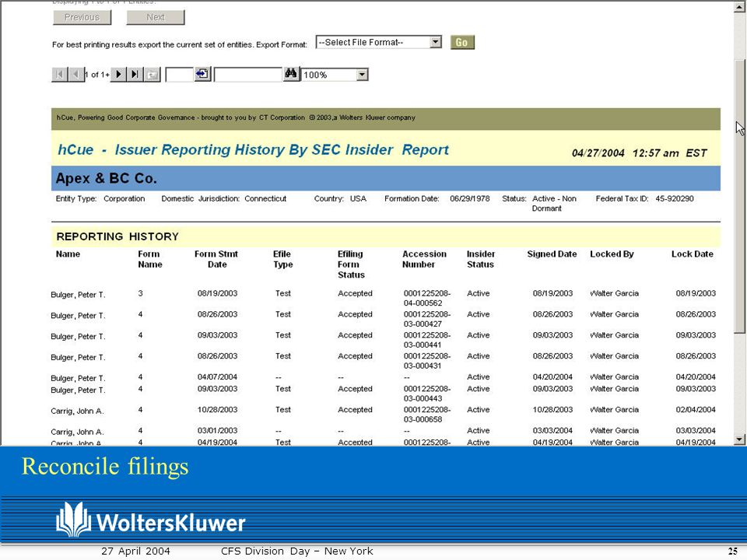Click the search text field
Screen dimensions: 747x560
pyautogui.click(x=248, y=75)
